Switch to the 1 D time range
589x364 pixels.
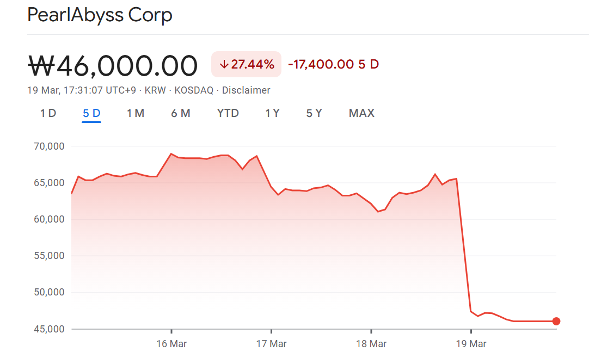(48, 113)
